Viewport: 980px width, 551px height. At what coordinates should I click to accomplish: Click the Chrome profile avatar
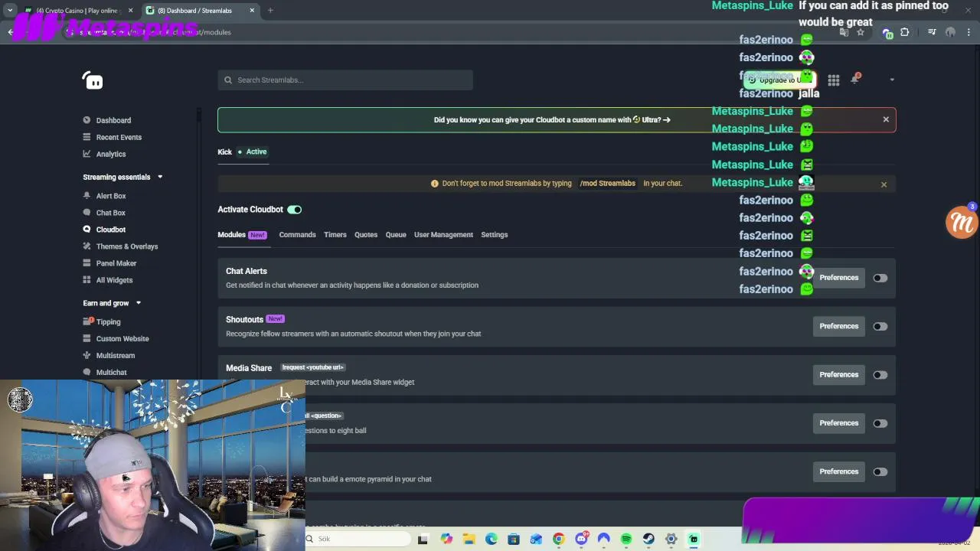point(950,32)
